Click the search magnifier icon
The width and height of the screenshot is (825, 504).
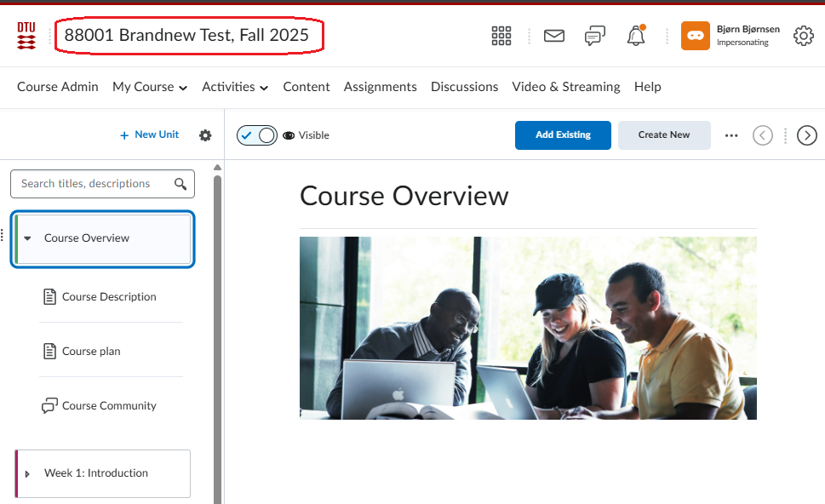coord(180,184)
